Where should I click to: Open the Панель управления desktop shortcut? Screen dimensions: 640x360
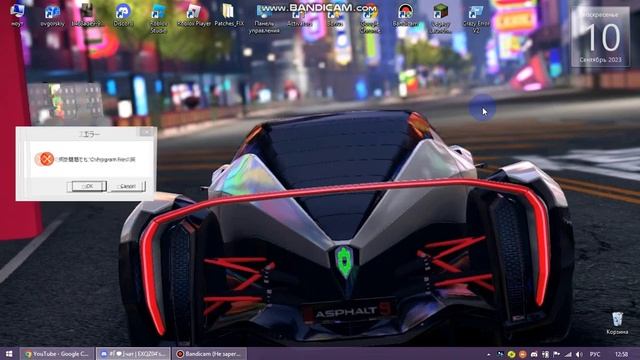point(264,18)
